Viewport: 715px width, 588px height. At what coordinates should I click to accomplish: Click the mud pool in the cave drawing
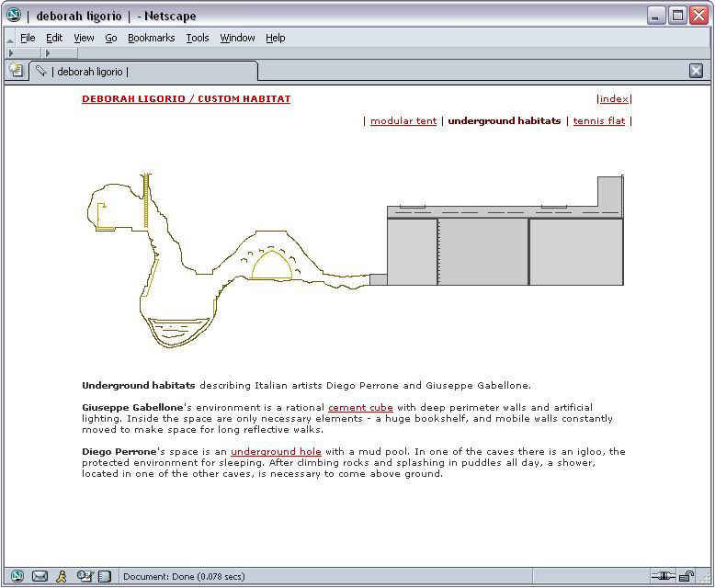178,332
